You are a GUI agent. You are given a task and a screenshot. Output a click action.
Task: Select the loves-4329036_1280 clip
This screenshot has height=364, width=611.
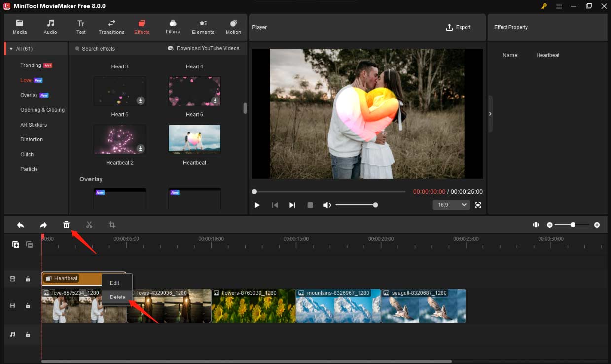click(x=169, y=306)
